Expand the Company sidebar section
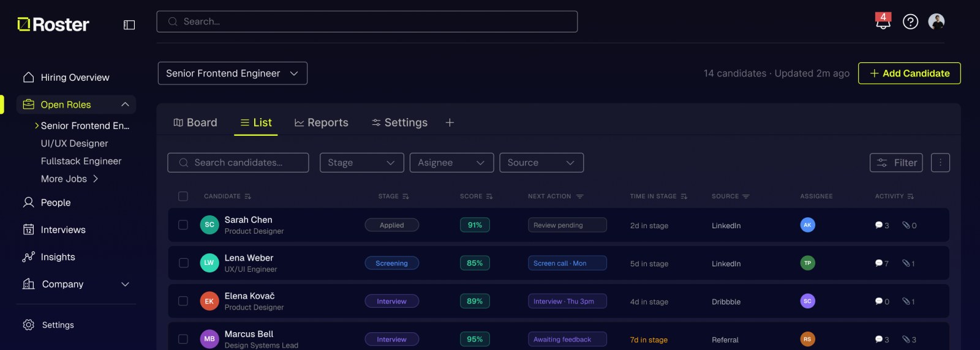Screen dimensions: 980x350 (x=125, y=285)
